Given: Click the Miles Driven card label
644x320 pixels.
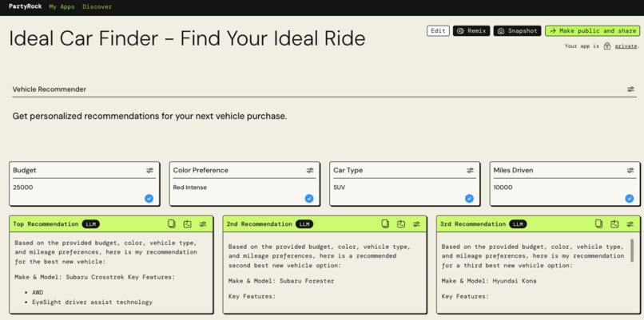Looking at the screenshot, I should (514, 170).
